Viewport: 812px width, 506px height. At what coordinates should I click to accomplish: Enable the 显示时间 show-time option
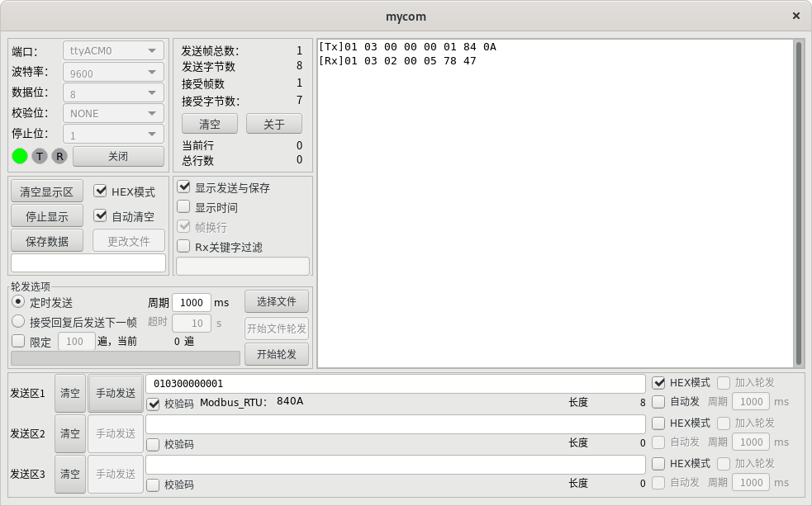tap(183, 206)
